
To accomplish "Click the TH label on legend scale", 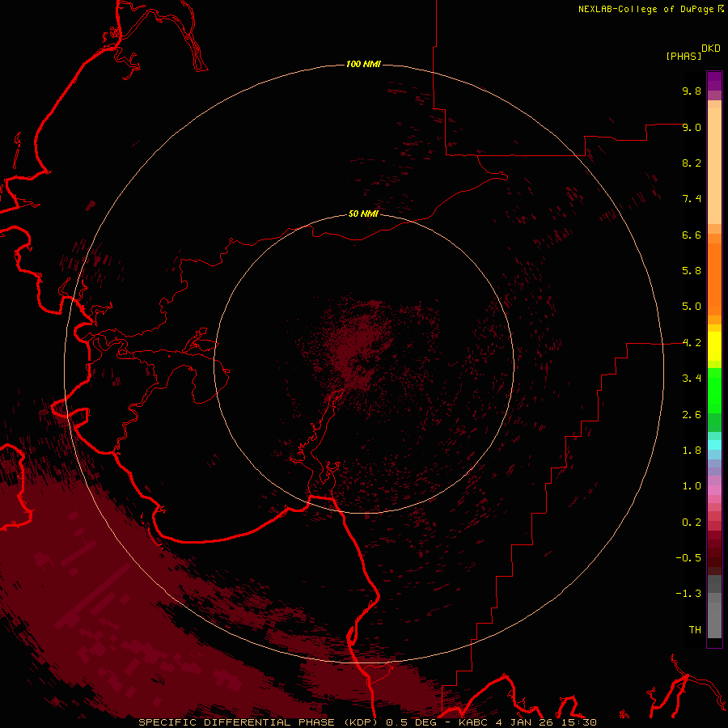I will tap(695, 630).
